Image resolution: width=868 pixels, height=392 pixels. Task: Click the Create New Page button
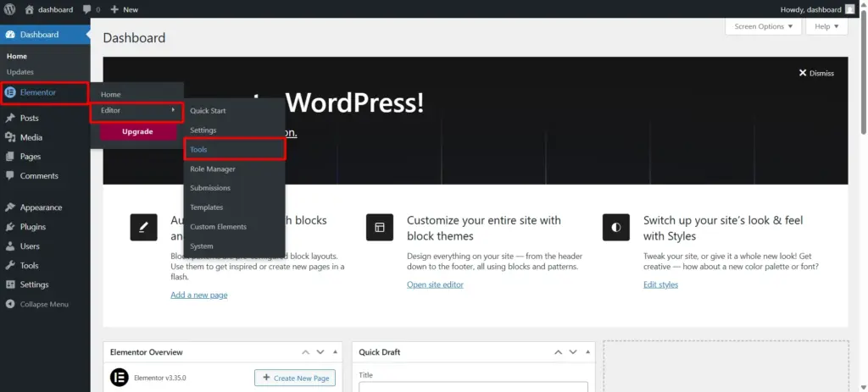[x=294, y=378]
